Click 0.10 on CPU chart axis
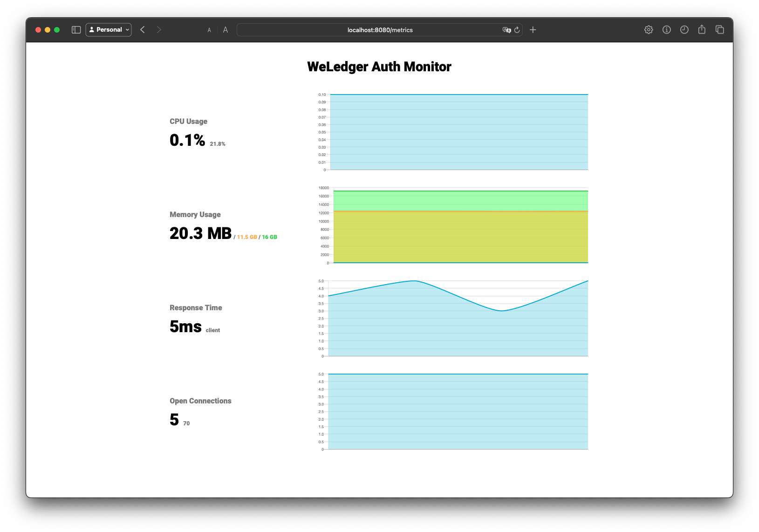The width and height of the screenshot is (759, 532). 322,95
